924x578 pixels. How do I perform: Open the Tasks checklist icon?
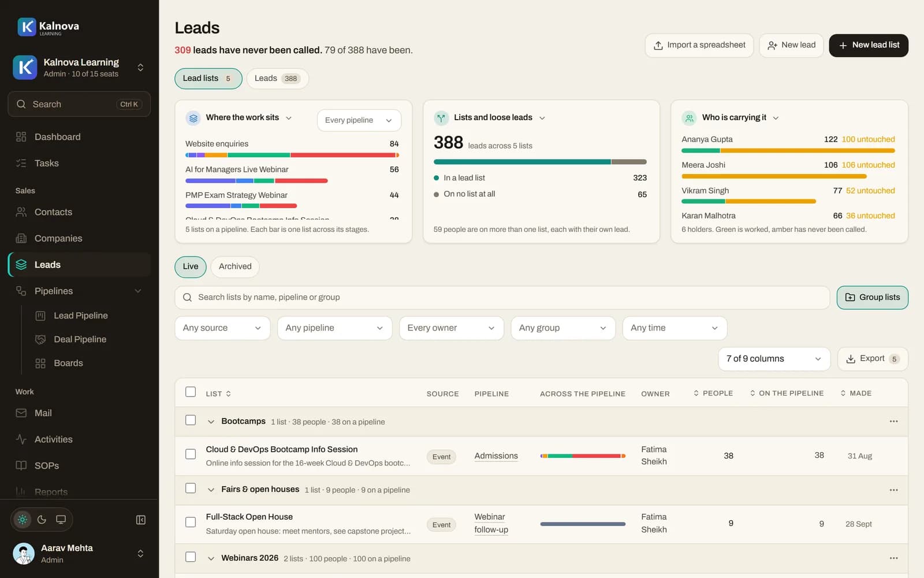click(21, 163)
